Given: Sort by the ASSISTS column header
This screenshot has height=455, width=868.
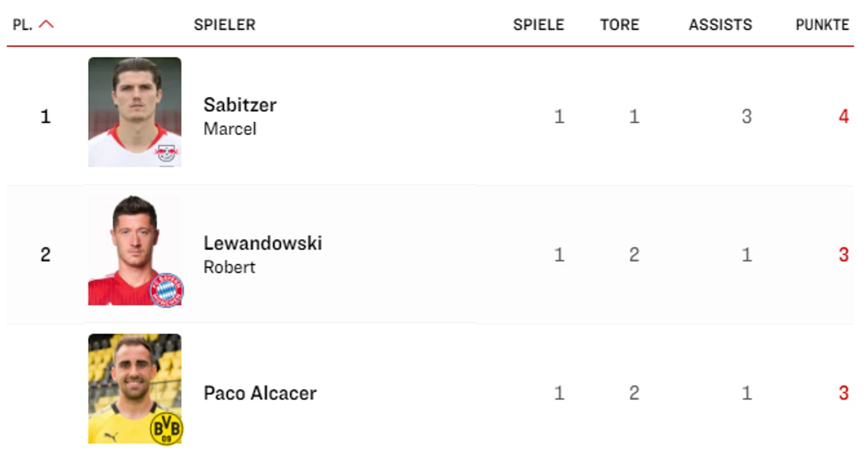Looking at the screenshot, I should coord(721,25).
